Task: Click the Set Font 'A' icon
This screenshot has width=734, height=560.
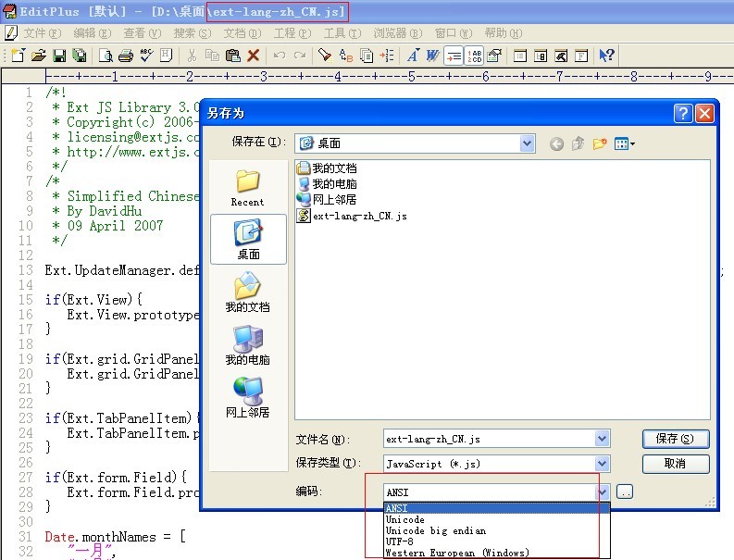Action: point(413,56)
